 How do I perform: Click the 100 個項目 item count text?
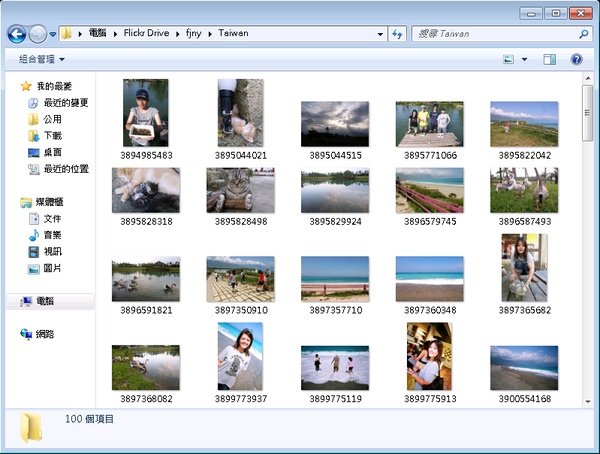point(89,419)
